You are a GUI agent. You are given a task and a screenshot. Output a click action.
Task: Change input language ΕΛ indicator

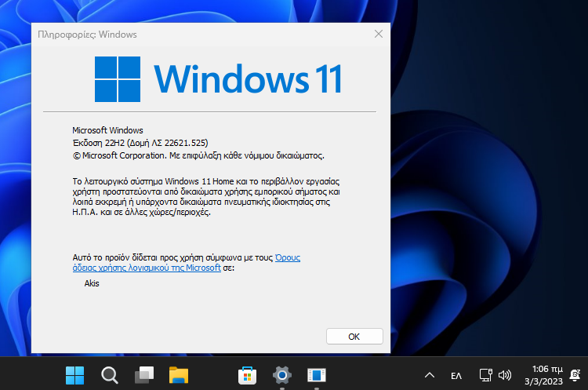coord(456,376)
